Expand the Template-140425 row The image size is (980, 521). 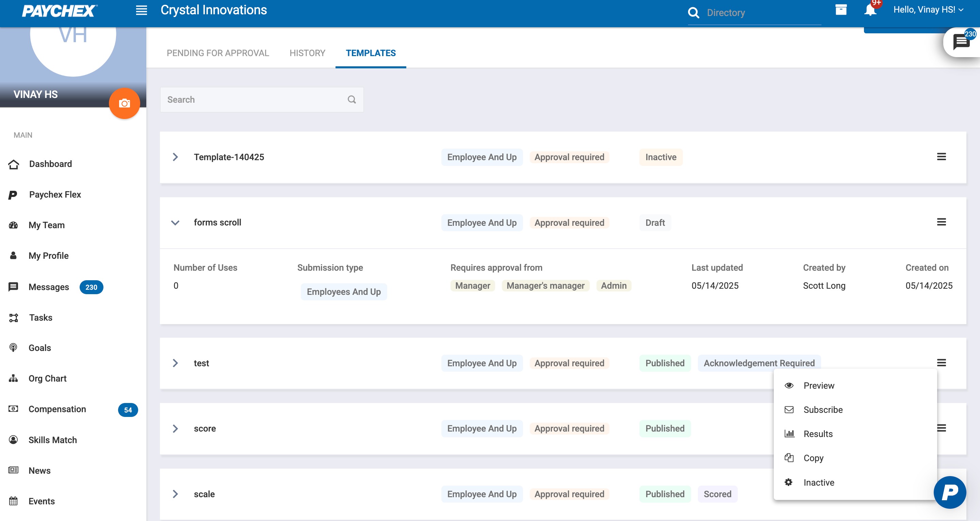click(175, 157)
